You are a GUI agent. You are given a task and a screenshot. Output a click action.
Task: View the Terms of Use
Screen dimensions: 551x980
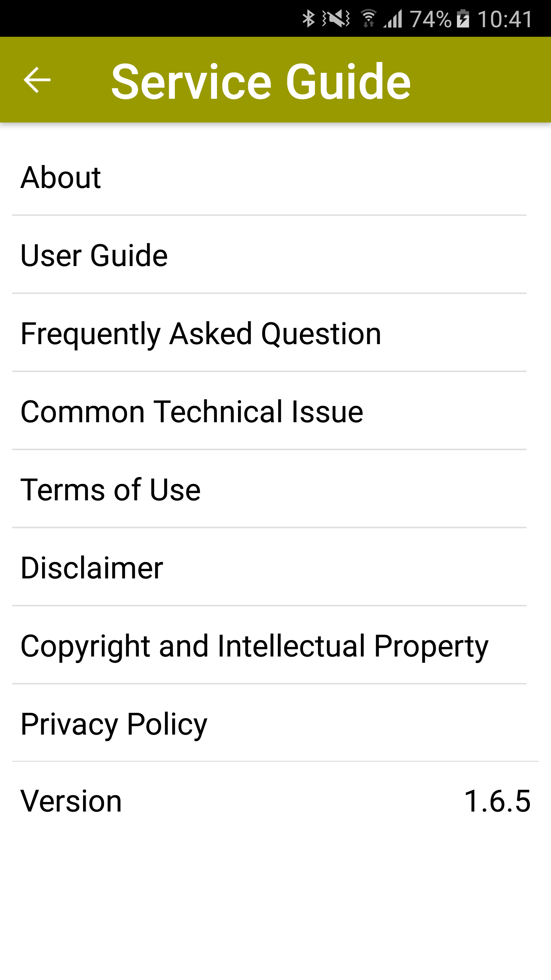click(x=111, y=490)
